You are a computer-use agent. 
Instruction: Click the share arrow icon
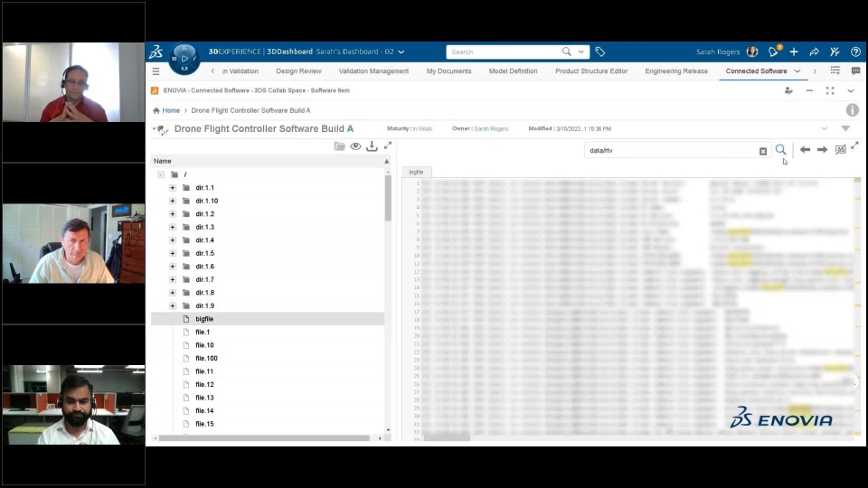[814, 52]
